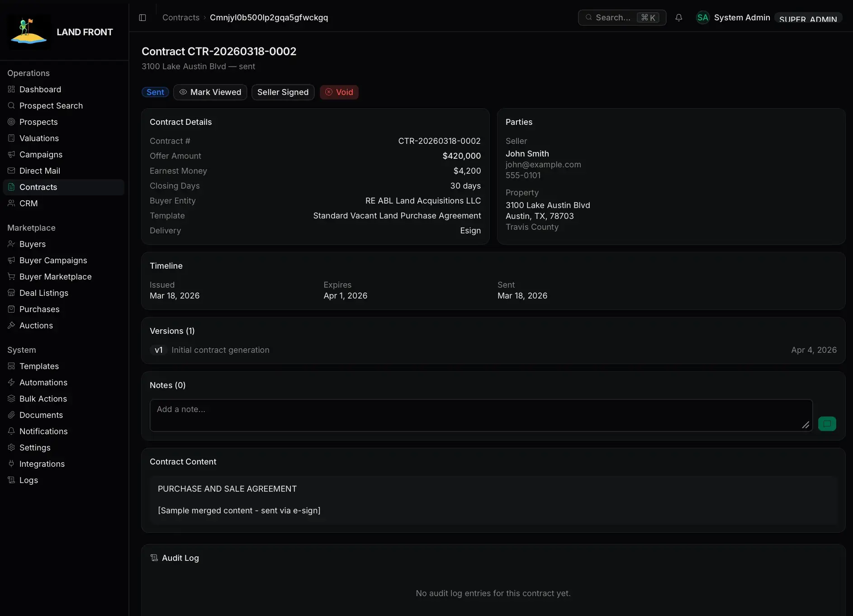Click the v1 version badge
The width and height of the screenshot is (853, 616).
(159, 350)
